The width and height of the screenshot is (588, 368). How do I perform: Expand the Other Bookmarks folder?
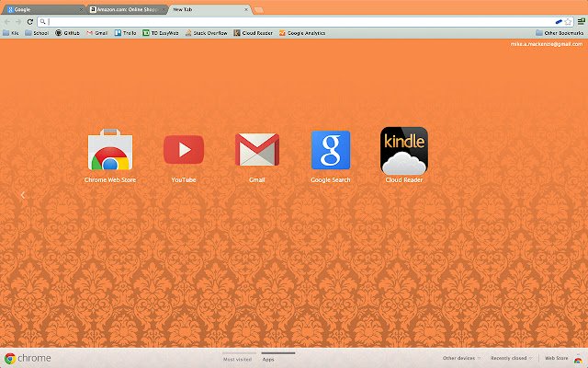(560, 33)
